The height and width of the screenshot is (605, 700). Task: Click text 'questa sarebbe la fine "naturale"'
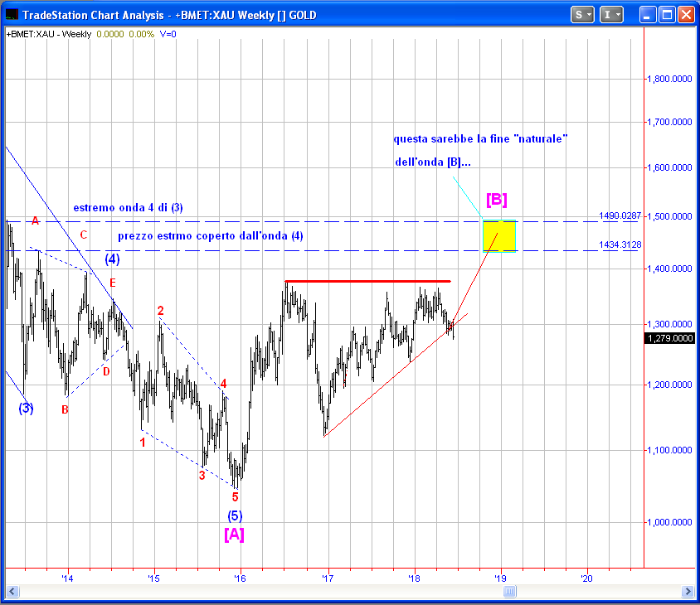coord(480,138)
